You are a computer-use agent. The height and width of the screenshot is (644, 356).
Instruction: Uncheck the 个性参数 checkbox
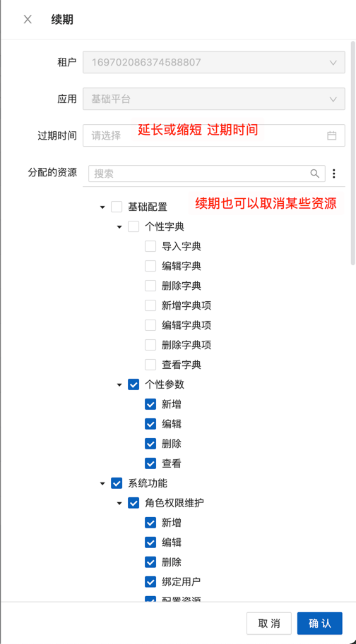(x=133, y=384)
